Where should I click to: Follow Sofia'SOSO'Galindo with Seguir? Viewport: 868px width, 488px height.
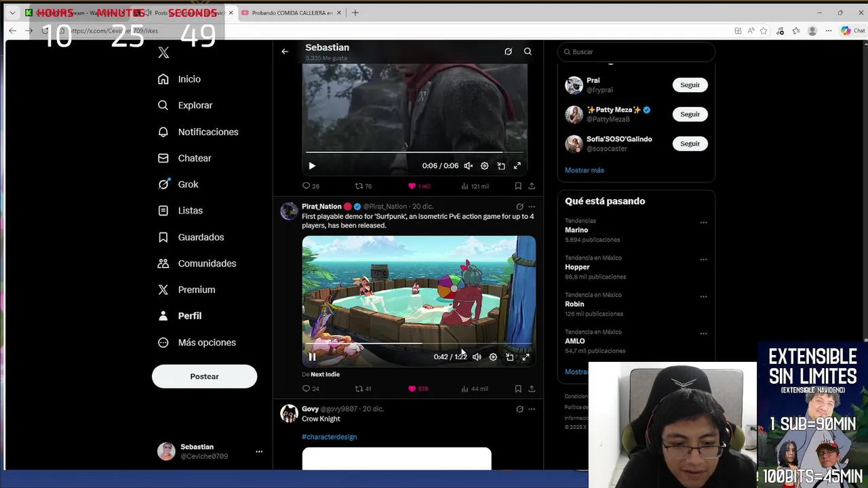click(690, 144)
